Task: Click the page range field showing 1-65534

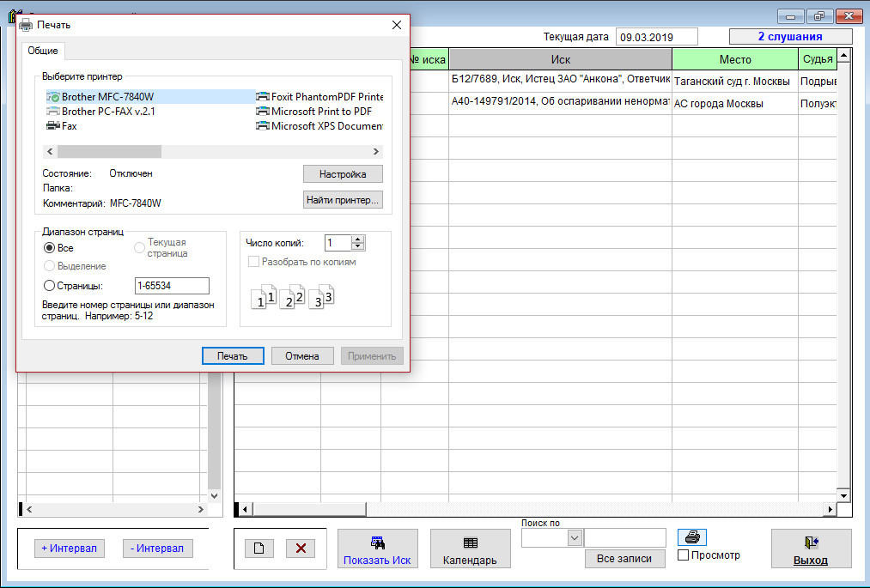Action: click(x=172, y=286)
